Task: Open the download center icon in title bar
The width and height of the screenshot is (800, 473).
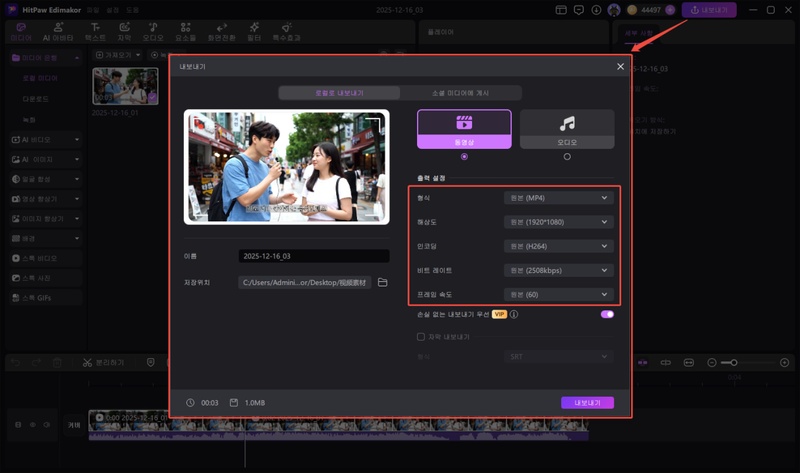Action: (596, 10)
